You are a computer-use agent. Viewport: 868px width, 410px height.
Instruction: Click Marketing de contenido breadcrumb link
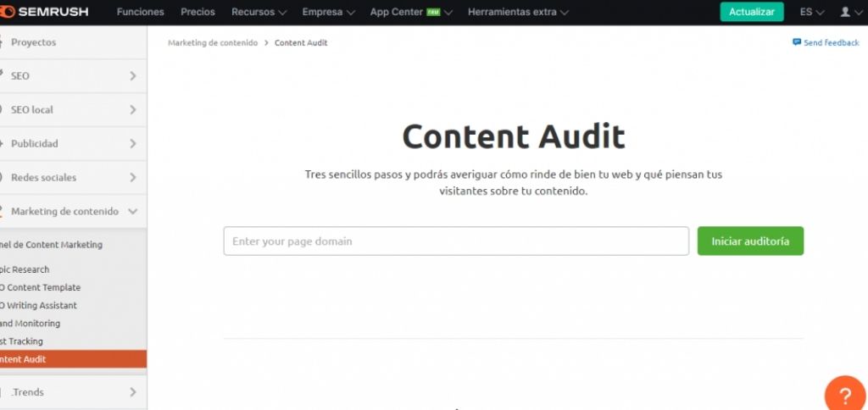(x=213, y=42)
